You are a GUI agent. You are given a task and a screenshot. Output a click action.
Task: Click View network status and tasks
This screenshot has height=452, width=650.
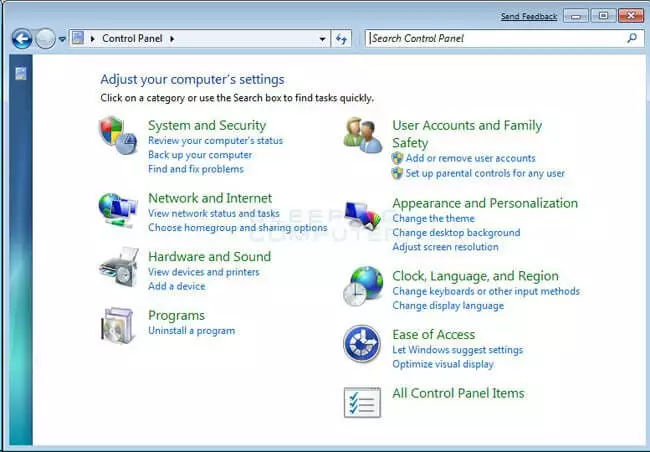pyautogui.click(x=214, y=213)
